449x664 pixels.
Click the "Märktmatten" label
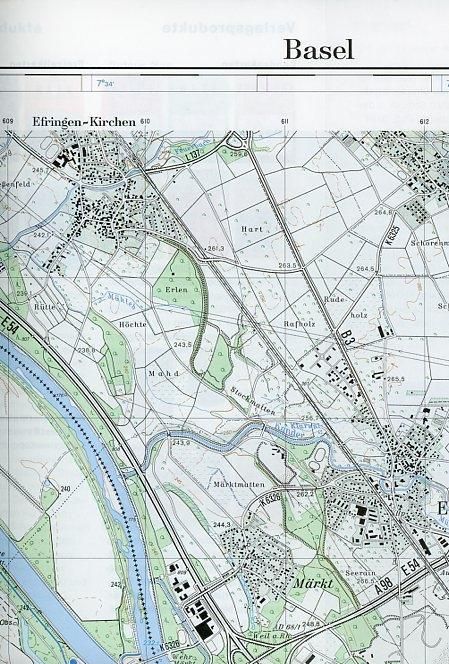[239, 484]
